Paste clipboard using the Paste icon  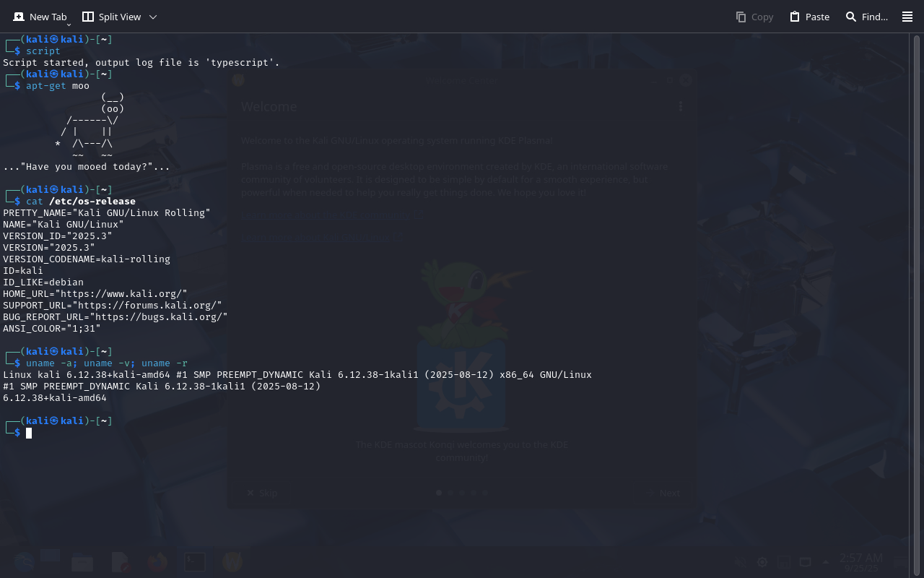click(795, 17)
